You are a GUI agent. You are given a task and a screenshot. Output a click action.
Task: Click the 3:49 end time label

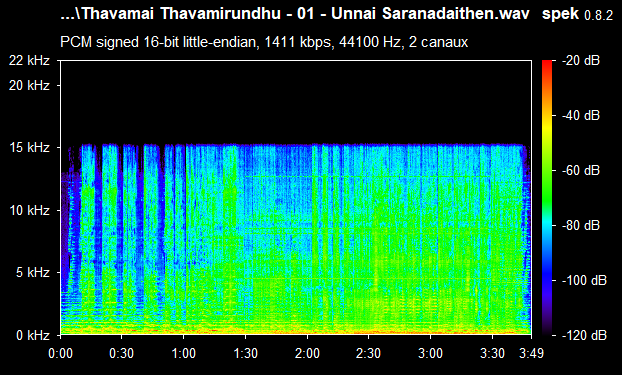click(x=532, y=353)
